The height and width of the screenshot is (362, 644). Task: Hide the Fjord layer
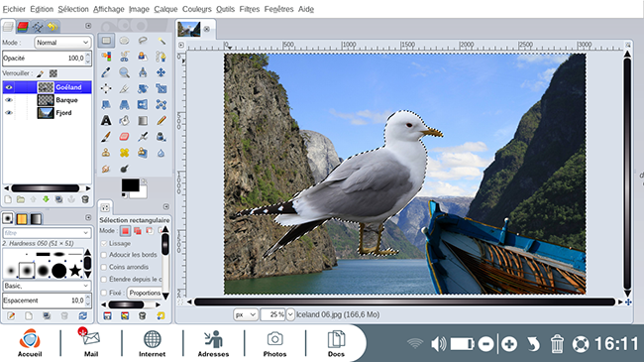(9, 113)
